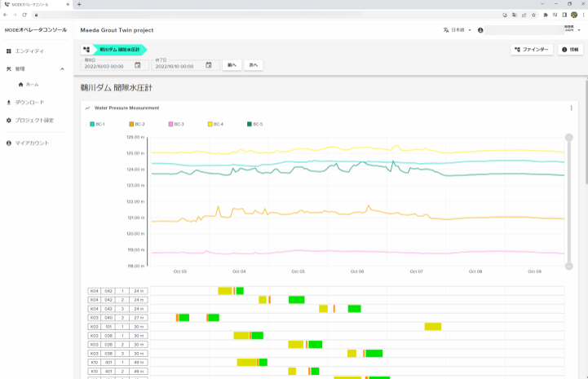Click the 次へ next button

(x=253, y=65)
